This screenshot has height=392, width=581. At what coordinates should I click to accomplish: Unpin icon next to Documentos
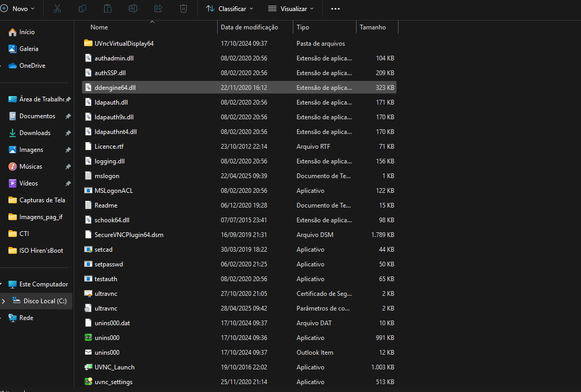tap(68, 116)
